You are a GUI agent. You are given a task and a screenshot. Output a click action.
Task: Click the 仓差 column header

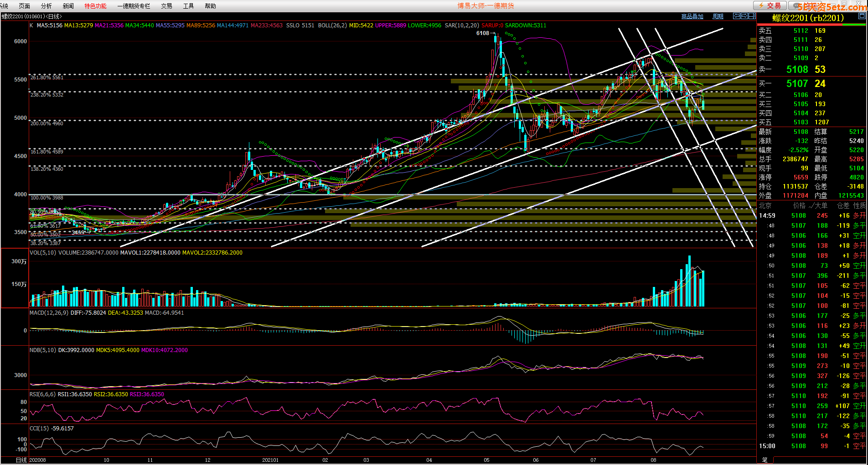843,206
